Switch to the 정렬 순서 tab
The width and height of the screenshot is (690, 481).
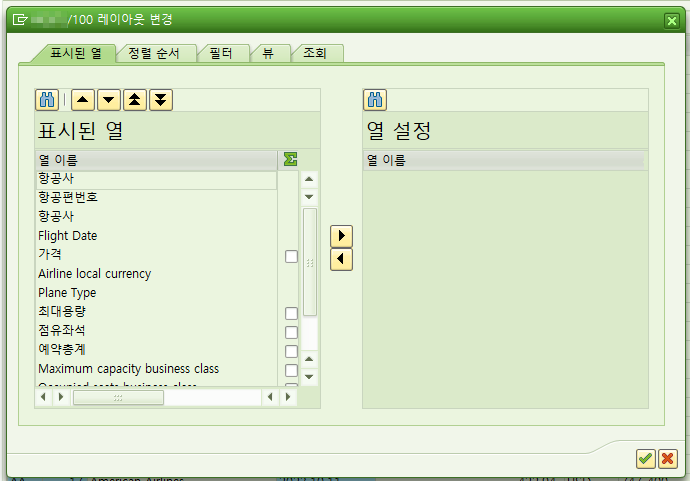point(154,54)
